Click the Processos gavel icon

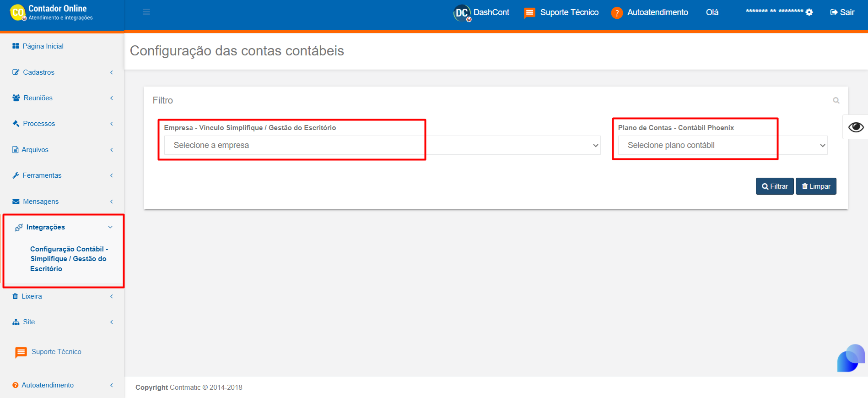pos(16,124)
